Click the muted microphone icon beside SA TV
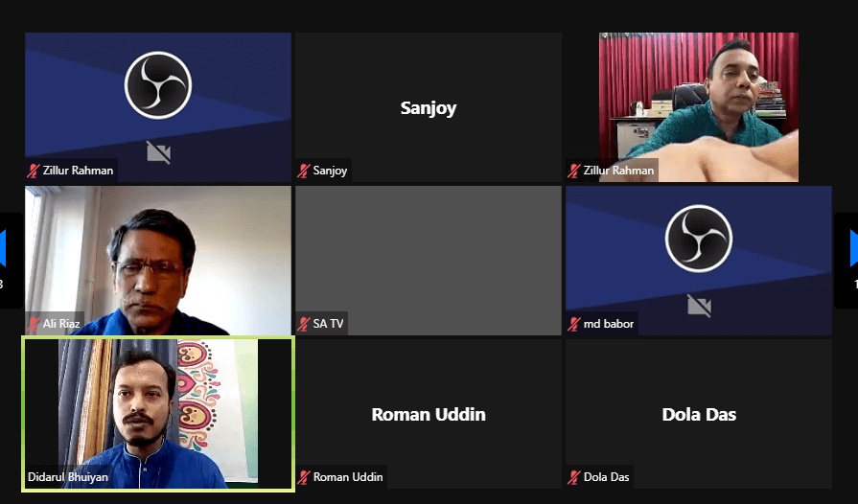The image size is (858, 504). click(x=303, y=324)
